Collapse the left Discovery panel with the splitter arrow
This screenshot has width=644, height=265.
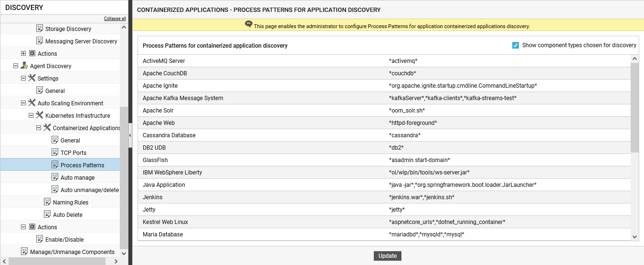[130, 135]
